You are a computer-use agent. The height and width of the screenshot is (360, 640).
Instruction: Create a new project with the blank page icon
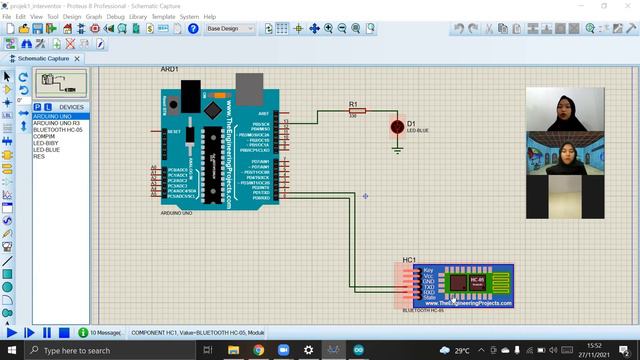[10, 29]
